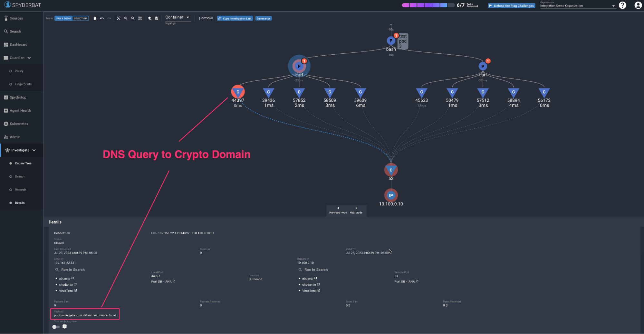Open Kubernetes in the sidebar
This screenshot has width=644, height=334.
pos(19,124)
